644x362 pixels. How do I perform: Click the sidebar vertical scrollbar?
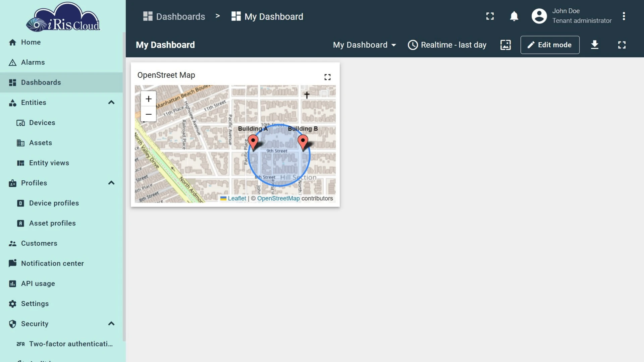tap(124, 186)
